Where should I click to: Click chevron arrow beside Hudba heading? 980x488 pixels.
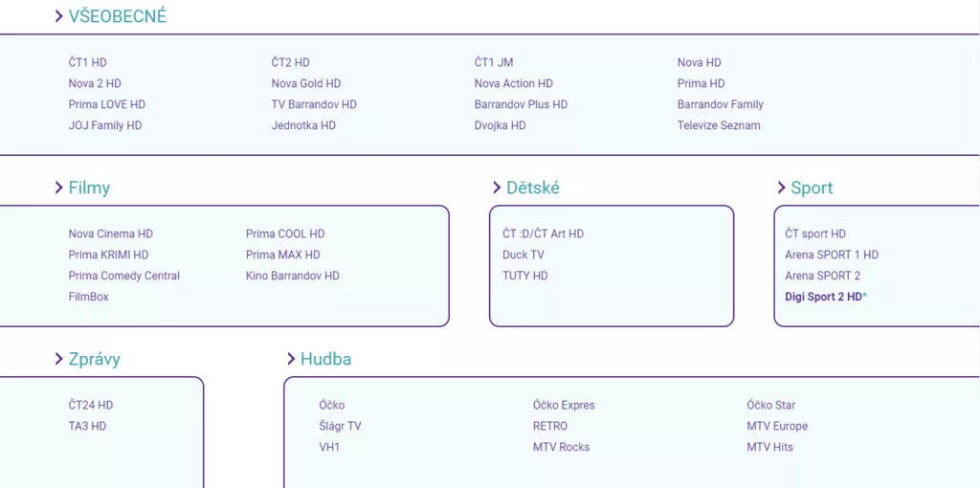point(291,359)
